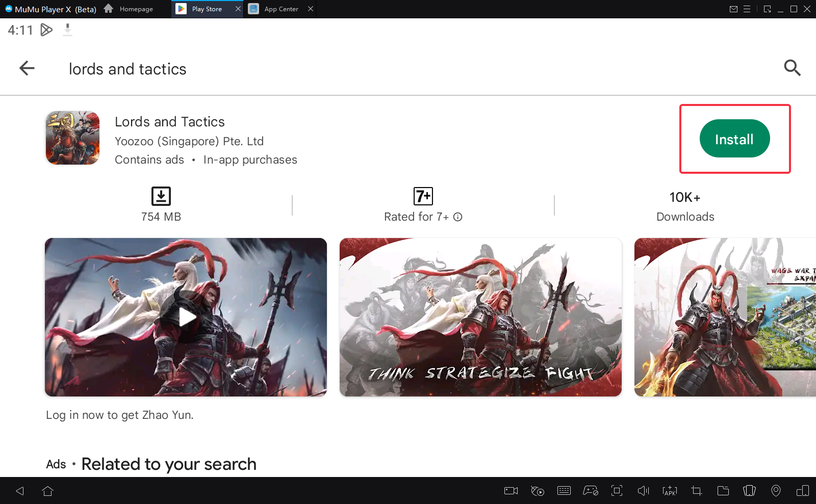Switch to the Homepage tab
816x504 pixels.
pyautogui.click(x=129, y=9)
